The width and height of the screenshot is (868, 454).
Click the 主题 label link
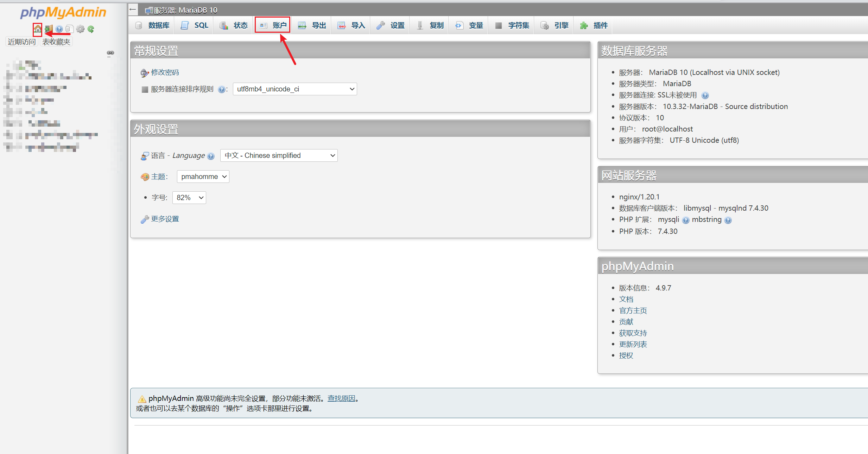(158, 177)
